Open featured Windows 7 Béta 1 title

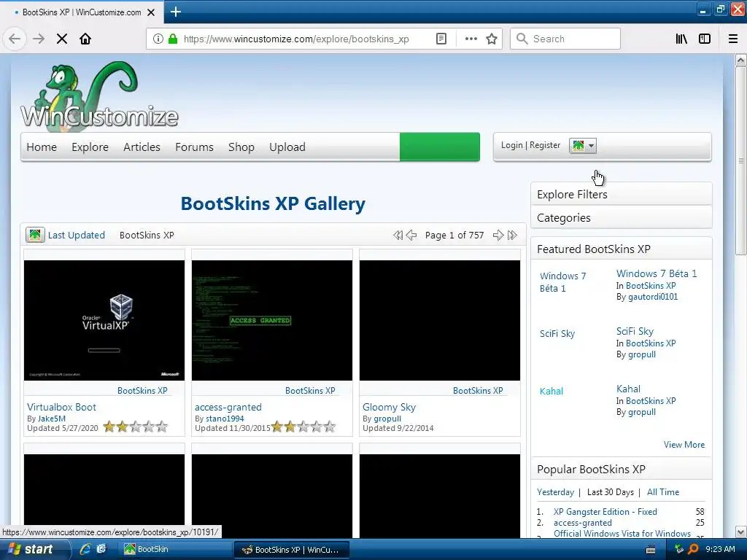pyautogui.click(x=657, y=273)
